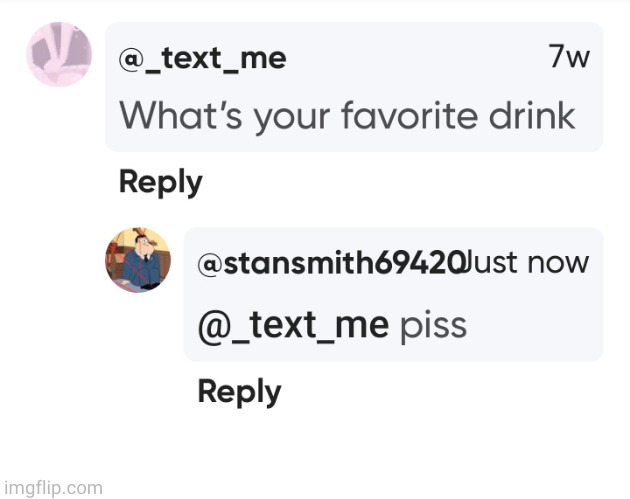Click the word "now" in the reply timestamp
This screenshot has width=630, height=499.
pos(558,263)
